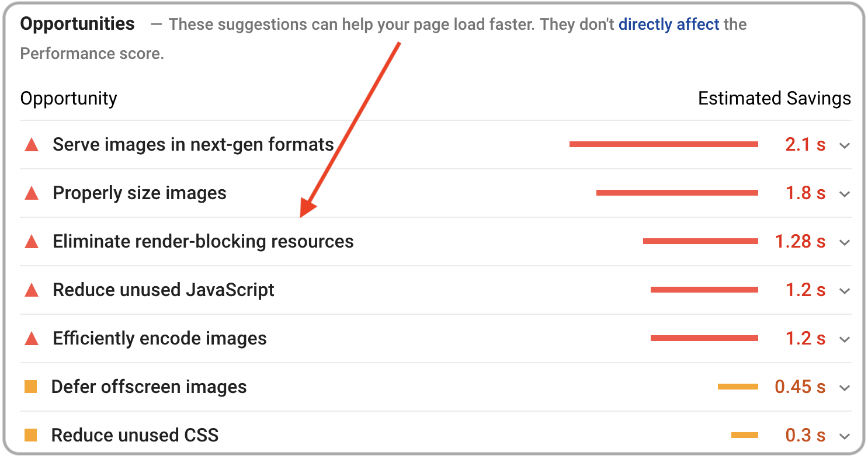The image size is (868, 459).
Task: Click red triangle beside Eliminate render-blocking resources
Action: (32, 242)
